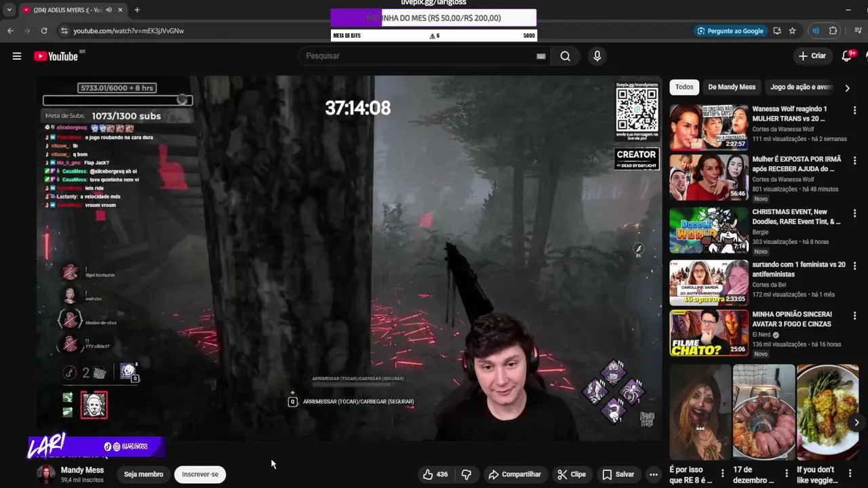Open Doodle World CHRISTMAS EVENT thumbnail

pyautogui.click(x=709, y=230)
